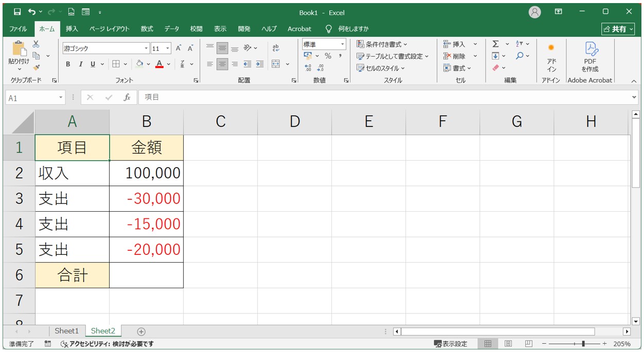Click the Clear eraser icon
644x352 pixels.
[496, 67]
